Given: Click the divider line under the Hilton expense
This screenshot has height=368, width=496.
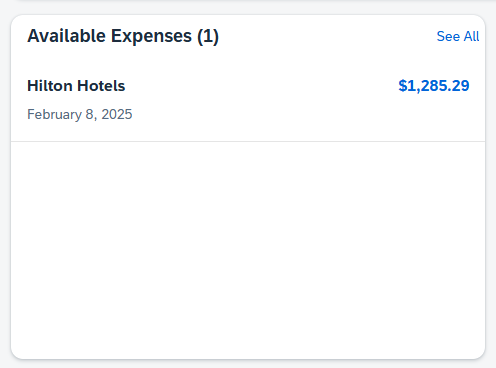Looking at the screenshot, I should [x=248, y=141].
